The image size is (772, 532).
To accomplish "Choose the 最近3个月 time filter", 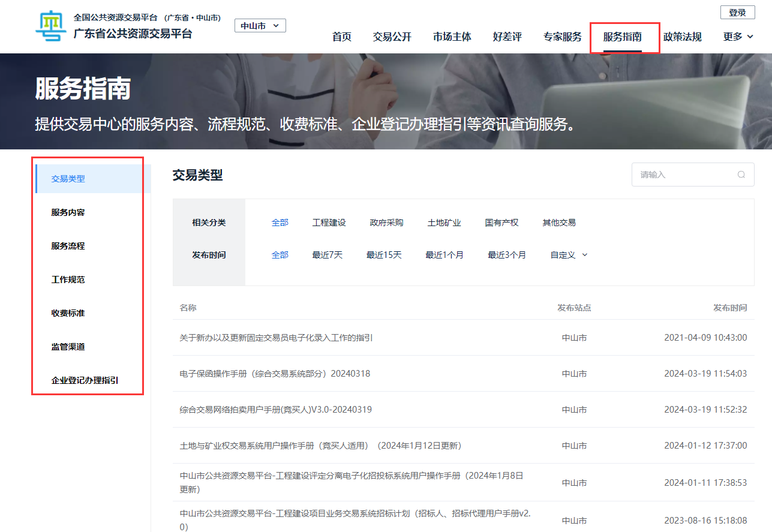I will [x=506, y=255].
